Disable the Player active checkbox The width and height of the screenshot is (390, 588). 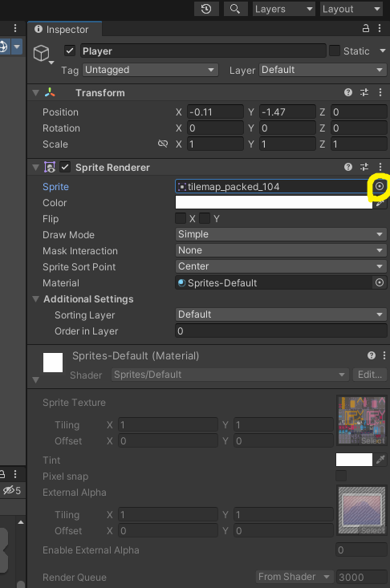coord(70,51)
